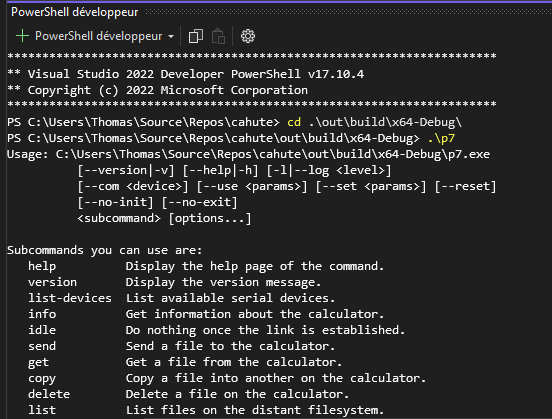Image resolution: width=552 pixels, height=419 pixels.
Task: Click 'Display the version message.' text
Action: pos(224,282)
